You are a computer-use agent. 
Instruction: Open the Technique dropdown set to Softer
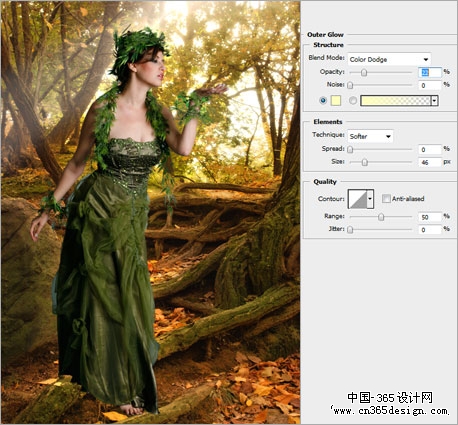coord(370,136)
